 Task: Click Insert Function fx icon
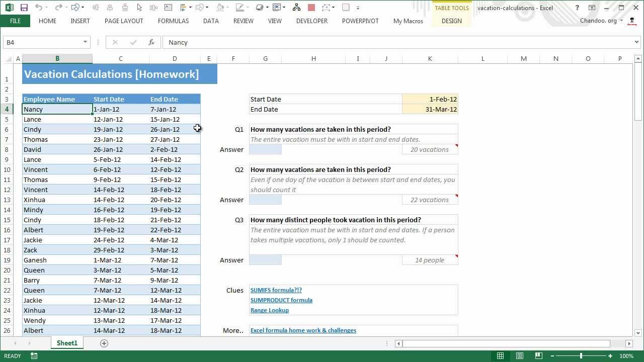coord(151,42)
